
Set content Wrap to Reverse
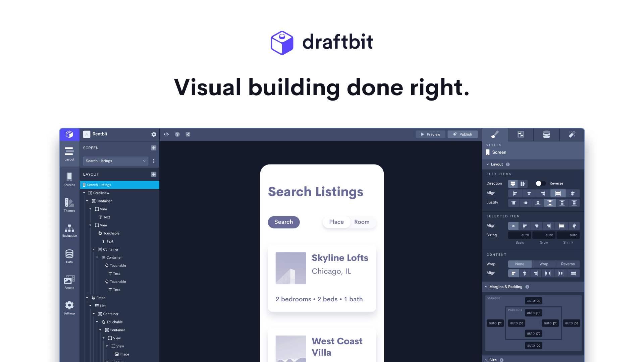click(x=568, y=264)
